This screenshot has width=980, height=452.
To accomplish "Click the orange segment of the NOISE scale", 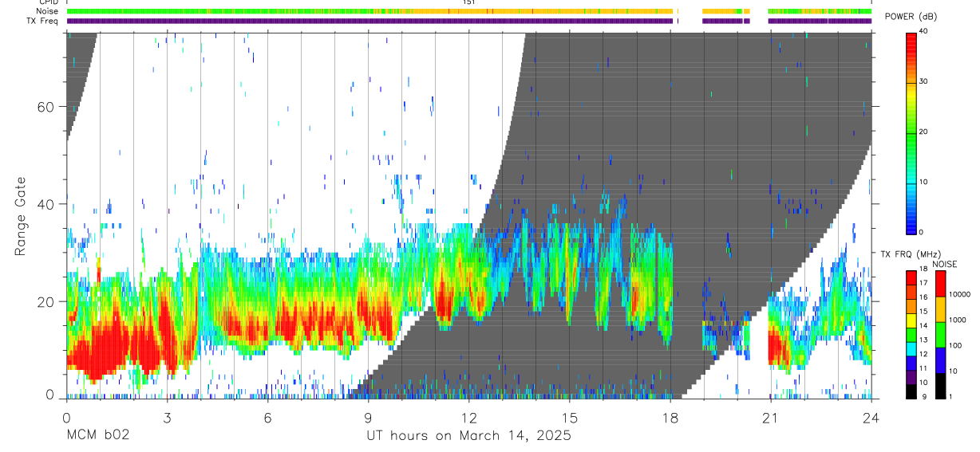I will [941, 309].
